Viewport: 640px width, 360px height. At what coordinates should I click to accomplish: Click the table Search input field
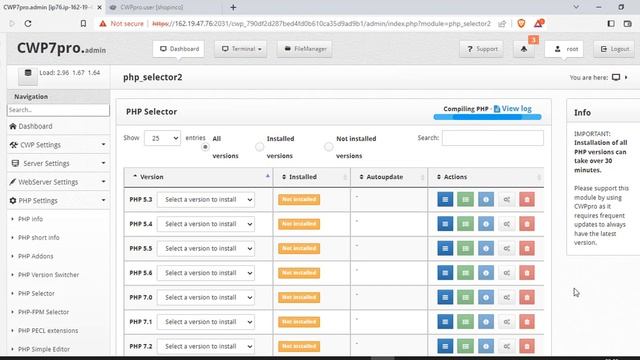[x=493, y=138]
